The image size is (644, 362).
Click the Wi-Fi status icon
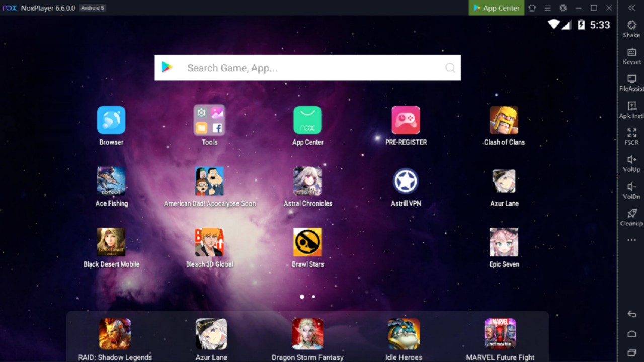tap(554, 24)
